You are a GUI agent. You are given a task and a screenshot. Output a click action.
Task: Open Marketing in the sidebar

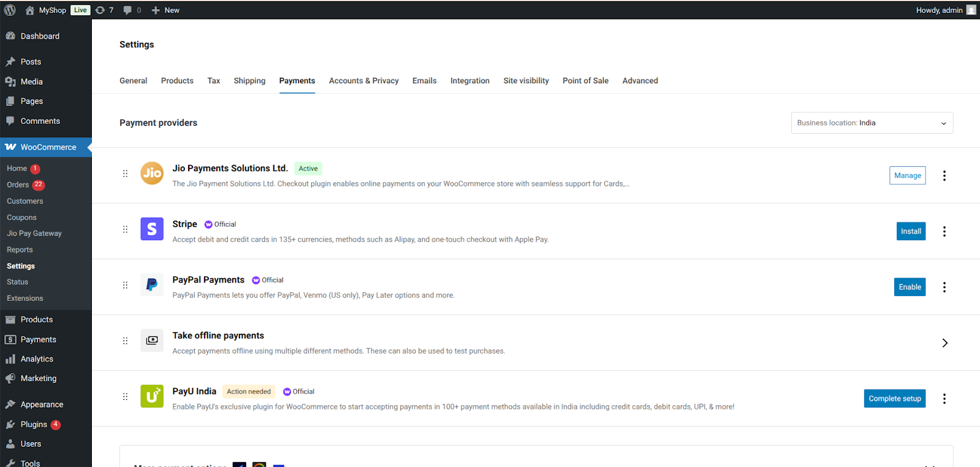point(46,379)
